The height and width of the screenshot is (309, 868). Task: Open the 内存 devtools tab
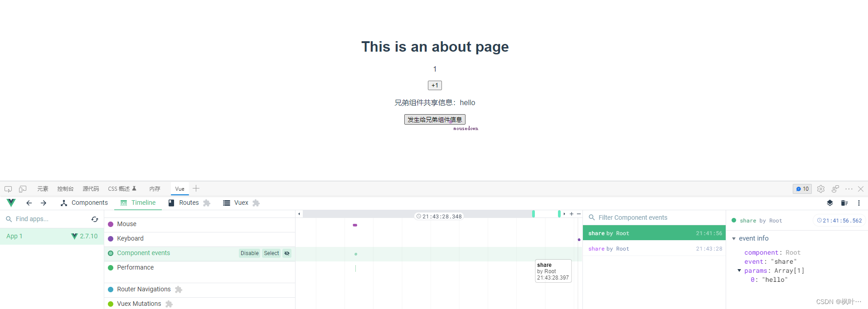(x=155, y=189)
